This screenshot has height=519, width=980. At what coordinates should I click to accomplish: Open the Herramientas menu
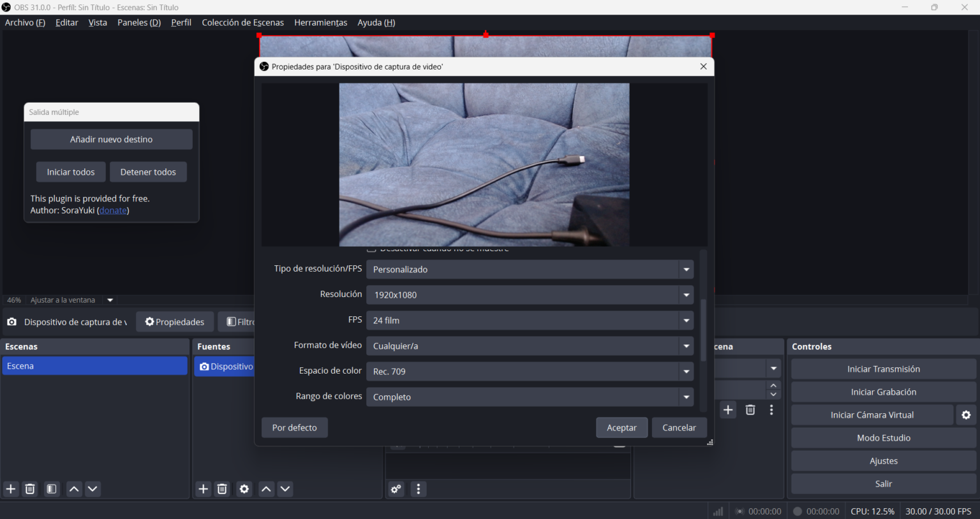tap(320, 22)
